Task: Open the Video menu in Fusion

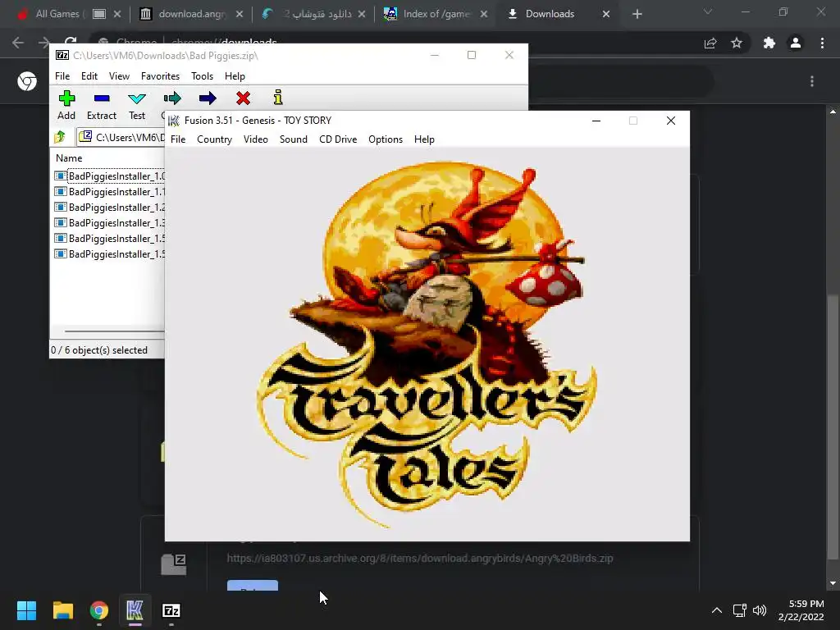Action: pos(256,139)
